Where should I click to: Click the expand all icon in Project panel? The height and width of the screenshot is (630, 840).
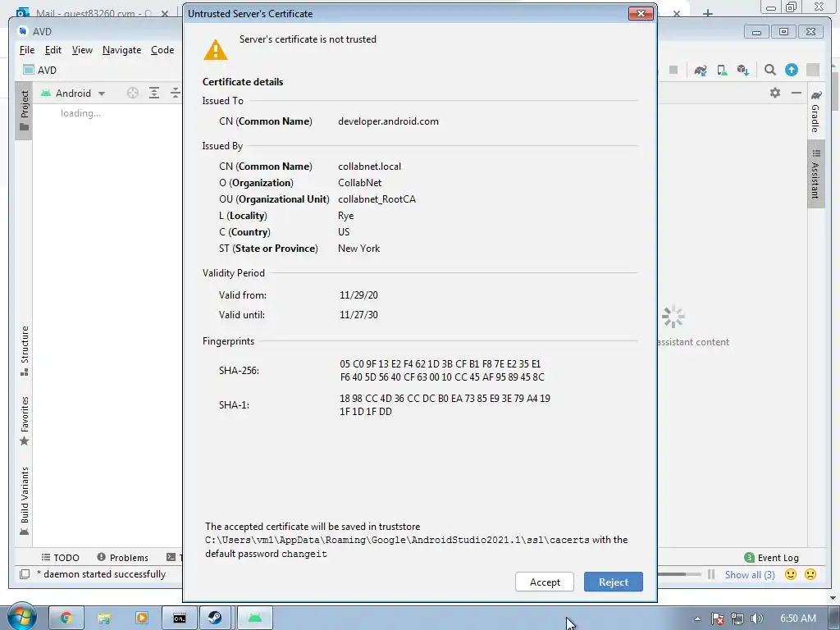click(154, 94)
